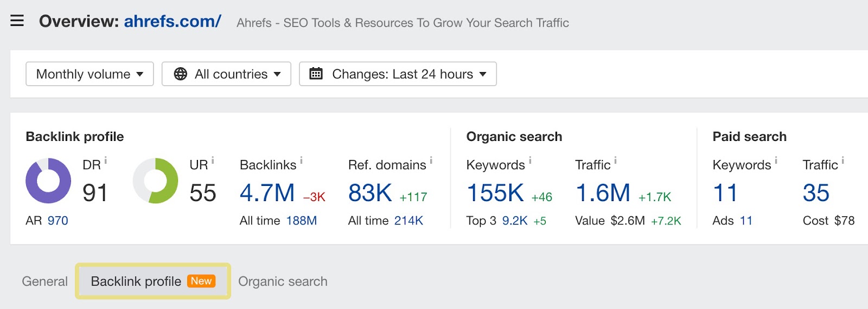Click the info icon next to DR
Viewport: 868px width, 309px height.
[x=106, y=160]
